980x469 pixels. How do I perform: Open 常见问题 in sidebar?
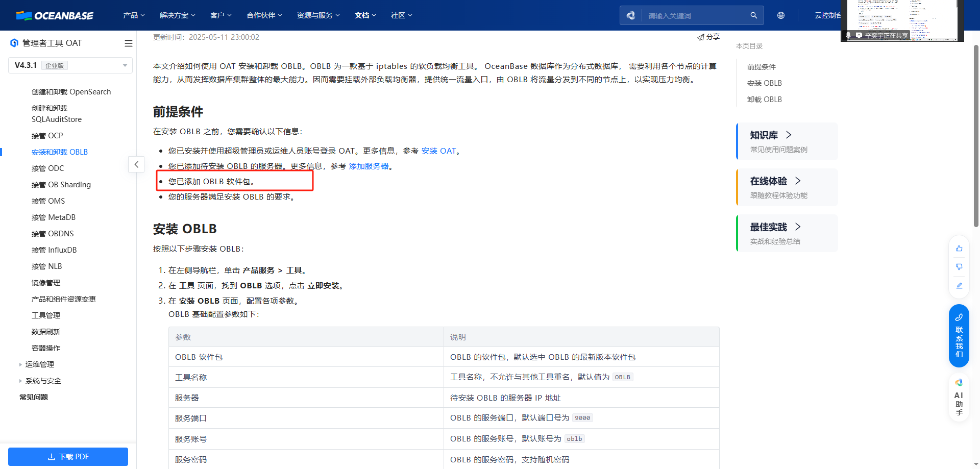click(x=33, y=397)
